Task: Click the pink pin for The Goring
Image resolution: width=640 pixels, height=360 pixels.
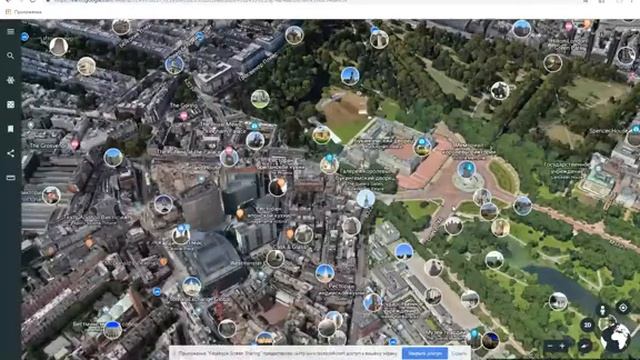Action: (184, 116)
